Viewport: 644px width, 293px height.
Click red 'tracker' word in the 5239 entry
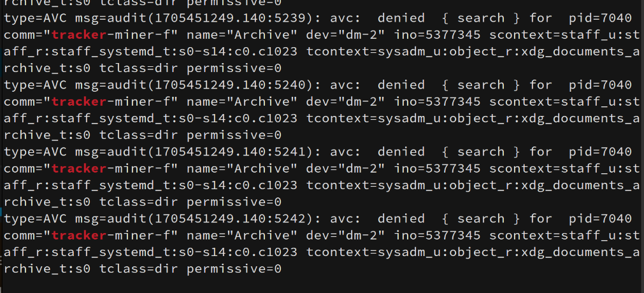click(79, 35)
